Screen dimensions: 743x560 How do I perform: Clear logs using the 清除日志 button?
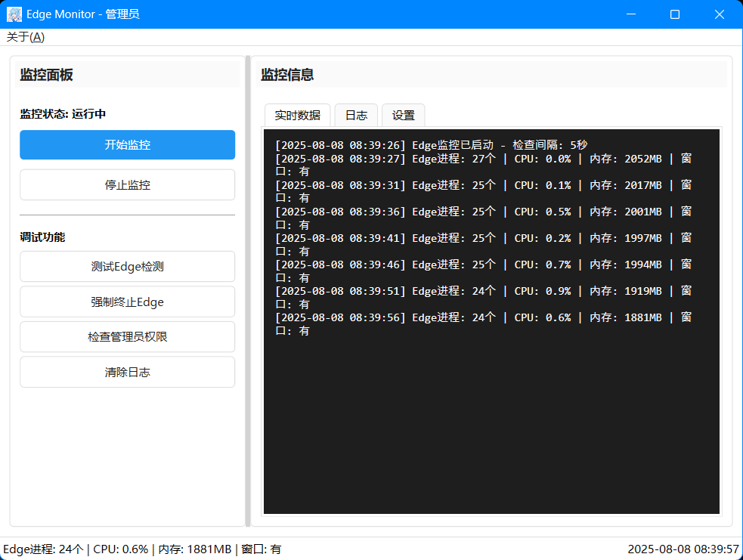coord(127,371)
